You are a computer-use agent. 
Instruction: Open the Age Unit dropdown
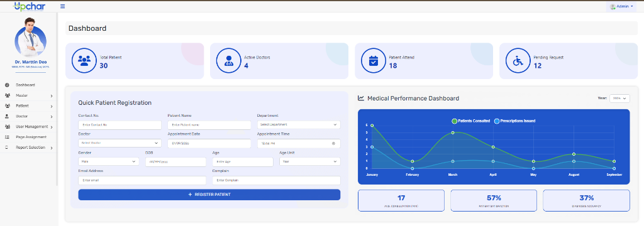tap(310, 161)
